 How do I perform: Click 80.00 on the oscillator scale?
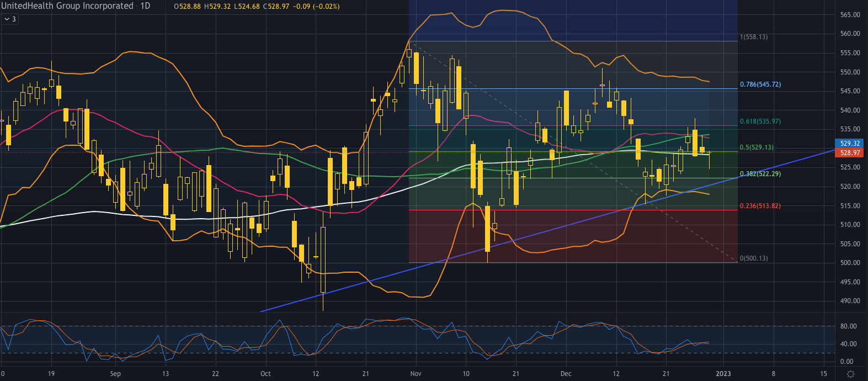[849, 326]
